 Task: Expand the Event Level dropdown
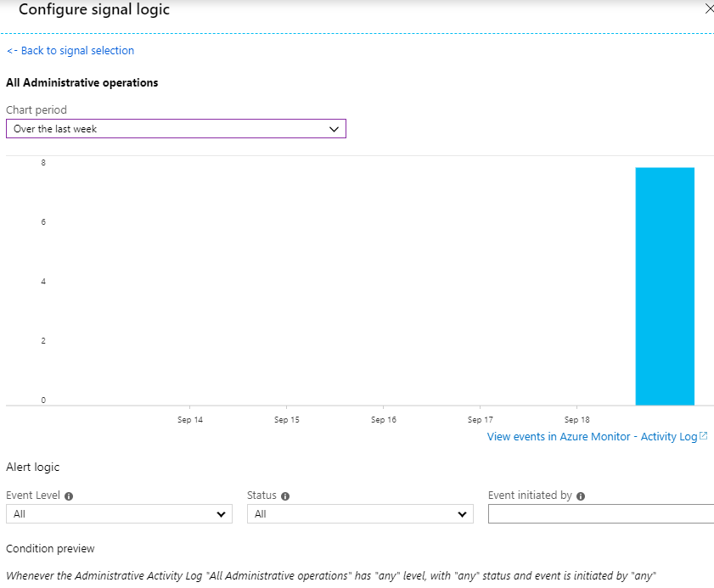(119, 514)
